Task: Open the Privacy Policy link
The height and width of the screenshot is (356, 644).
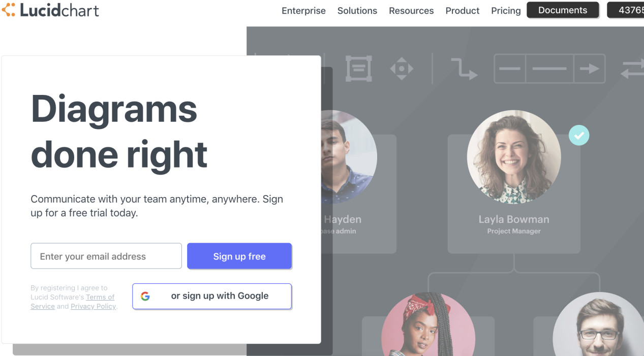Action: pos(93,306)
